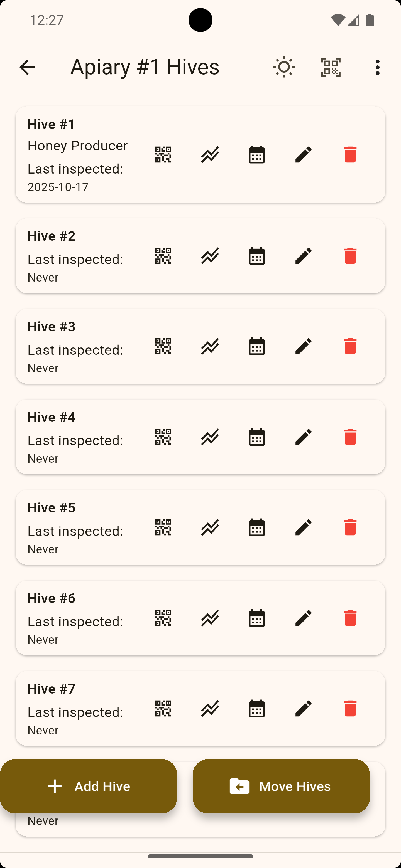Image resolution: width=401 pixels, height=868 pixels.
Task: Open the inspection calendar for Hive #5
Action: coord(257,527)
